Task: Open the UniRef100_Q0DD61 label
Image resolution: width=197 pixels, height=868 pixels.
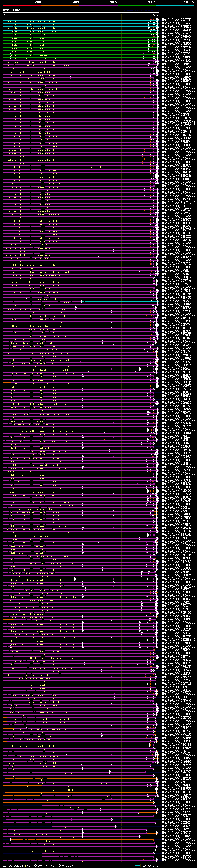Action: (x=177, y=43)
